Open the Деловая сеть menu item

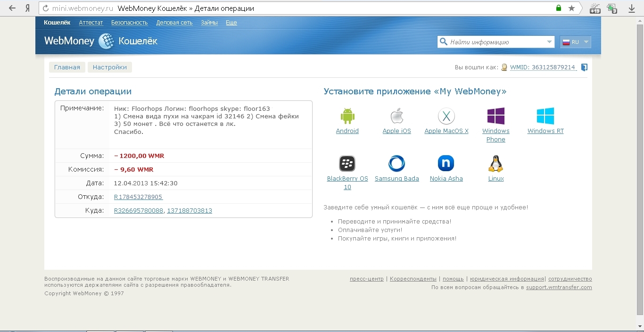click(x=174, y=23)
